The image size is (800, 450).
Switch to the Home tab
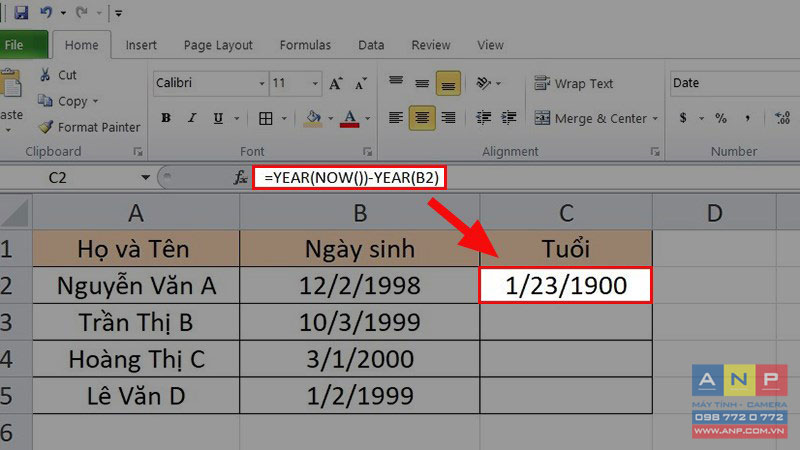82,45
